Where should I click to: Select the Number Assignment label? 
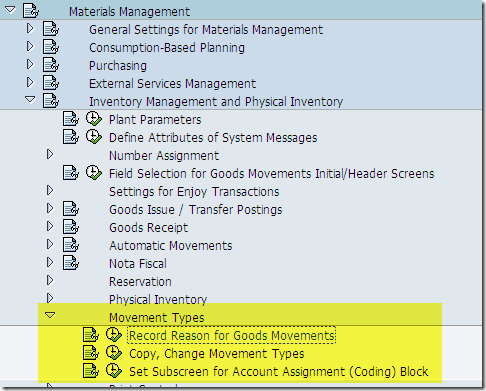164,156
